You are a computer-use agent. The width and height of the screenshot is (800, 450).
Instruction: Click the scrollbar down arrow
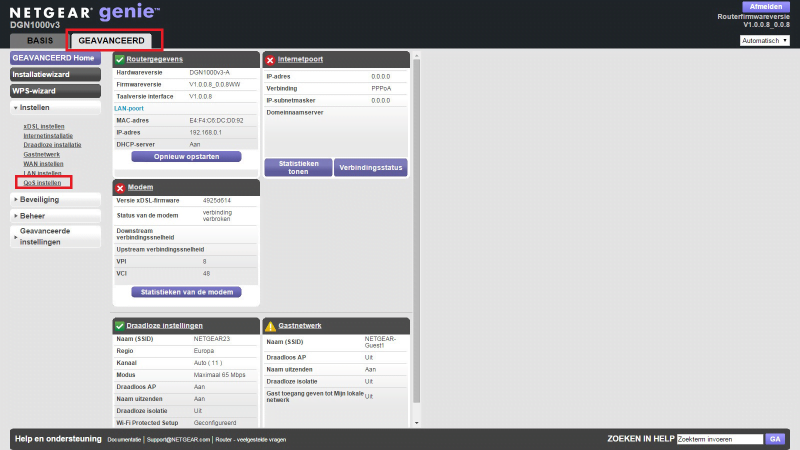coord(416,422)
